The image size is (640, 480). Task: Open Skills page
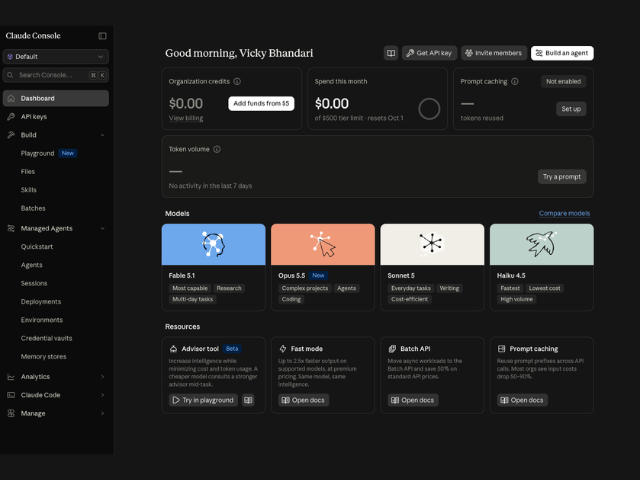tap(29, 190)
